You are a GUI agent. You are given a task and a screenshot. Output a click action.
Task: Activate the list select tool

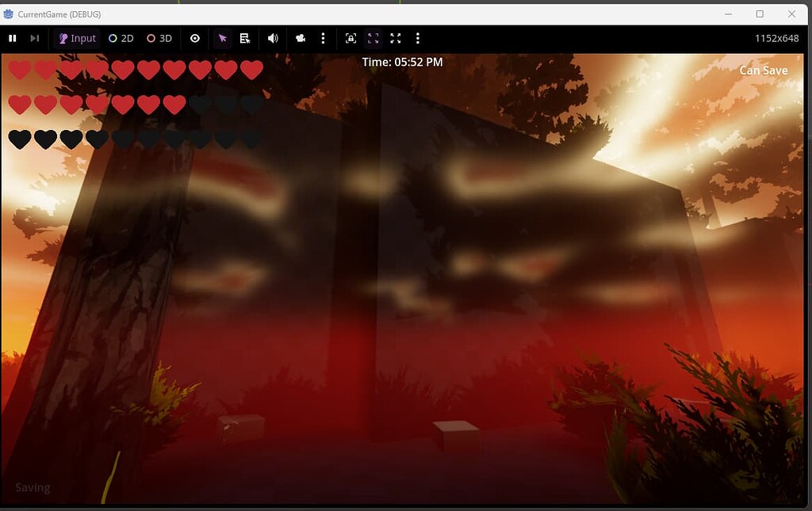pyautogui.click(x=245, y=38)
